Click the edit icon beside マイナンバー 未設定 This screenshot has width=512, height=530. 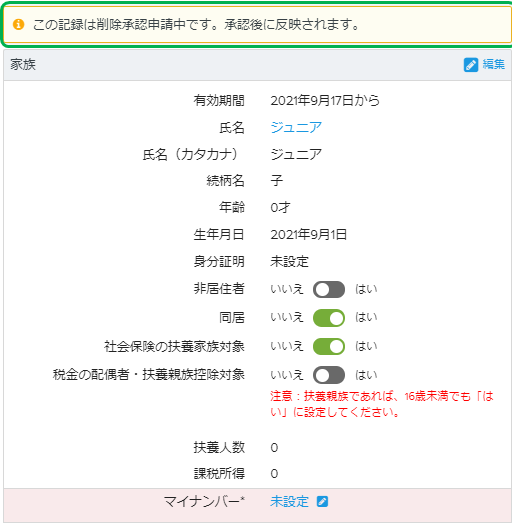click(x=322, y=501)
